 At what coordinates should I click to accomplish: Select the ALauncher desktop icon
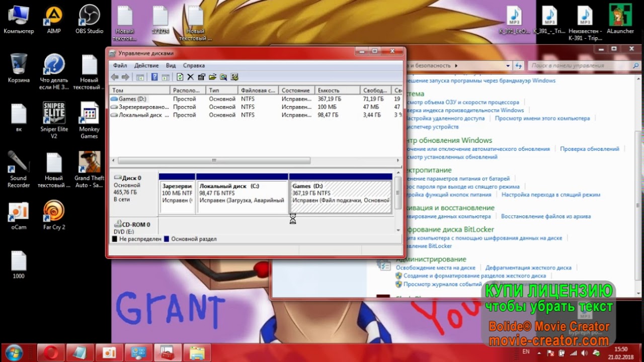coord(620,20)
